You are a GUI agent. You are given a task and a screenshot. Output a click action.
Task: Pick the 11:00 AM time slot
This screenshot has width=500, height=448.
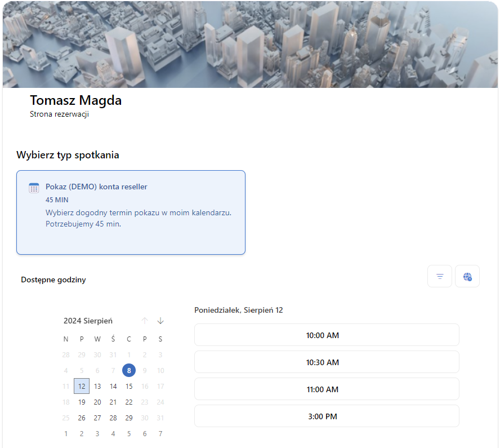327,389
